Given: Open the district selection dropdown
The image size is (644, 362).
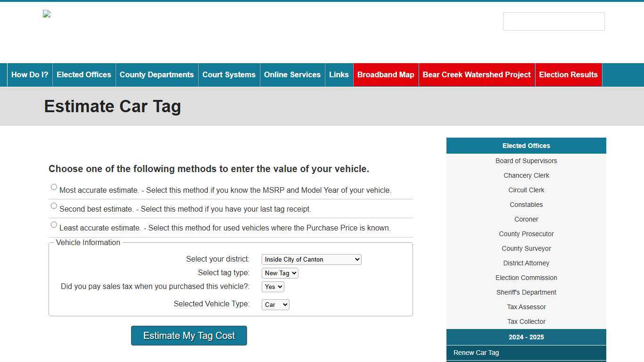Looking at the screenshot, I should 311,259.
